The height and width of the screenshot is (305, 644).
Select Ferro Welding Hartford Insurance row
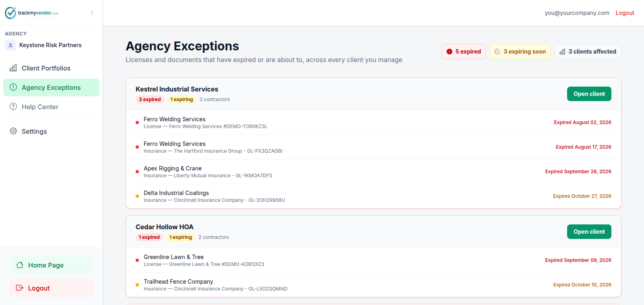374,147
